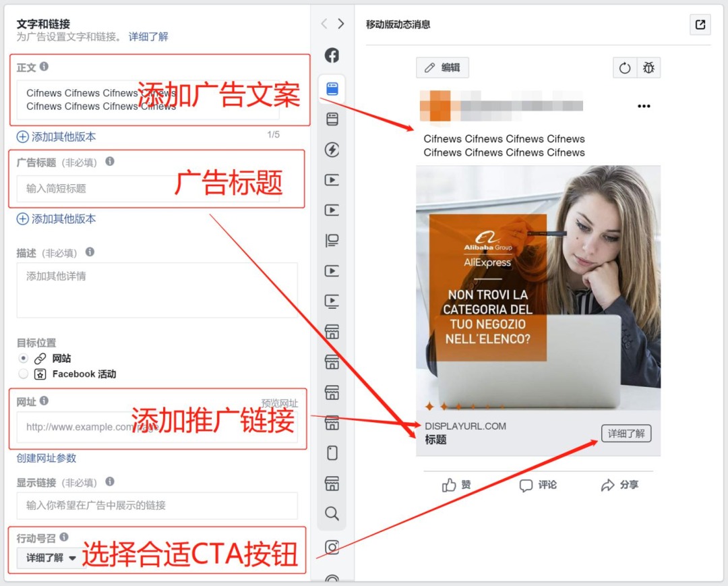Open preview in new window via pop-out icon

pos(700,24)
